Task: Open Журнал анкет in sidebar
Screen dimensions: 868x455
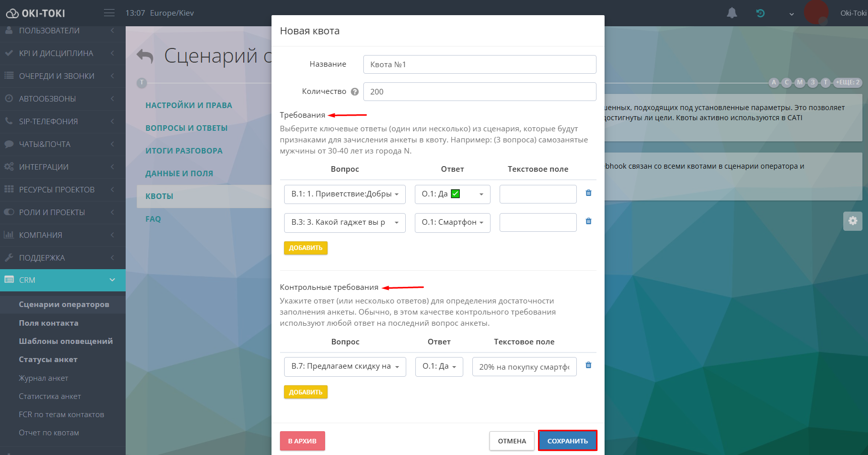Action: coord(43,378)
